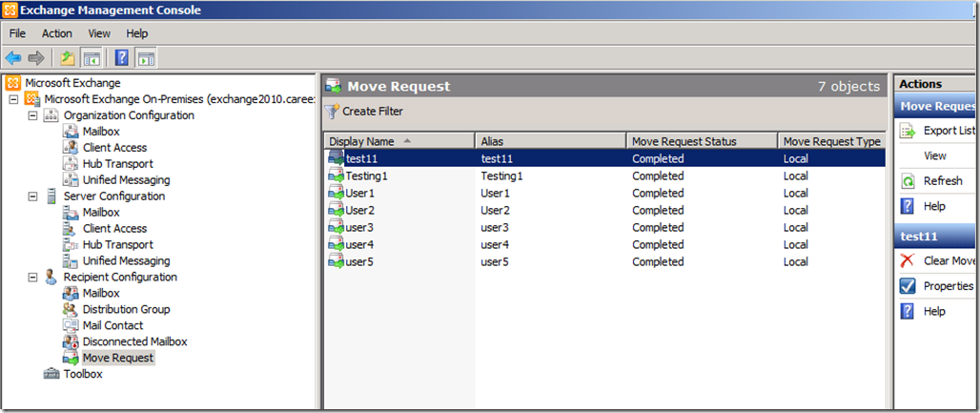
Task: Click Properties for test11 in Actions
Action: (x=949, y=286)
